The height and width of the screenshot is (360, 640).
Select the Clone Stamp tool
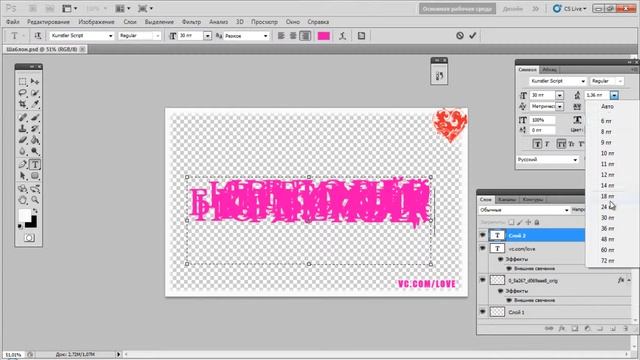click(22, 129)
